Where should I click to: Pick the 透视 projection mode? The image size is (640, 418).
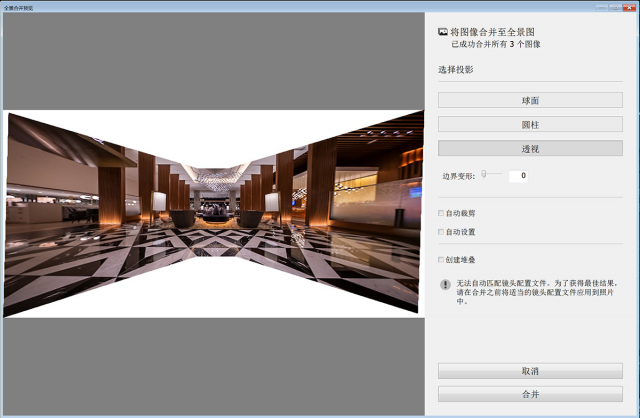530,148
